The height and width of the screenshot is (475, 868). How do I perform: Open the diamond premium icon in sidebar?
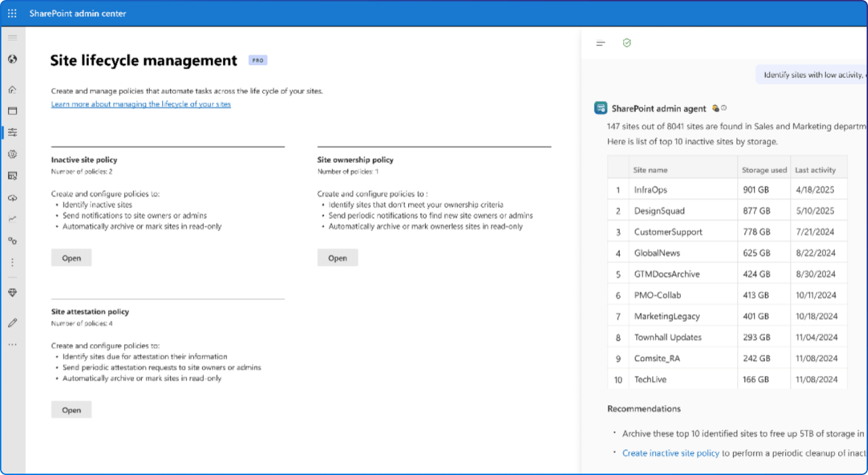pos(12,292)
